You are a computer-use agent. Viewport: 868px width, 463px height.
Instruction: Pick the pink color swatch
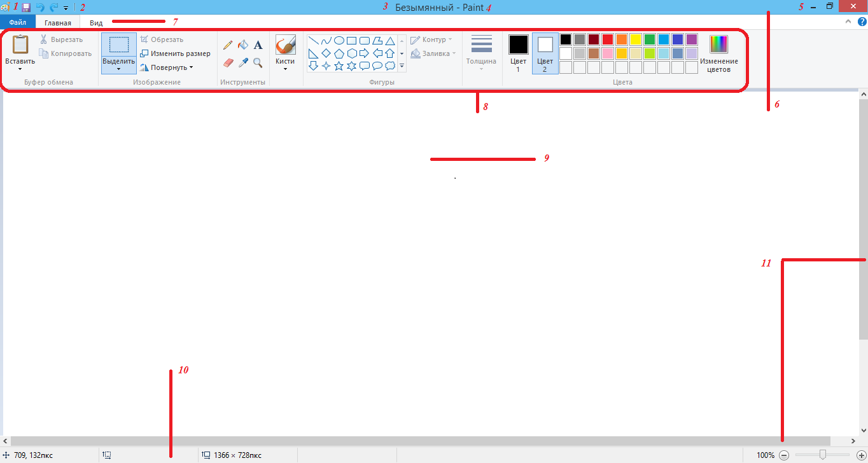608,53
